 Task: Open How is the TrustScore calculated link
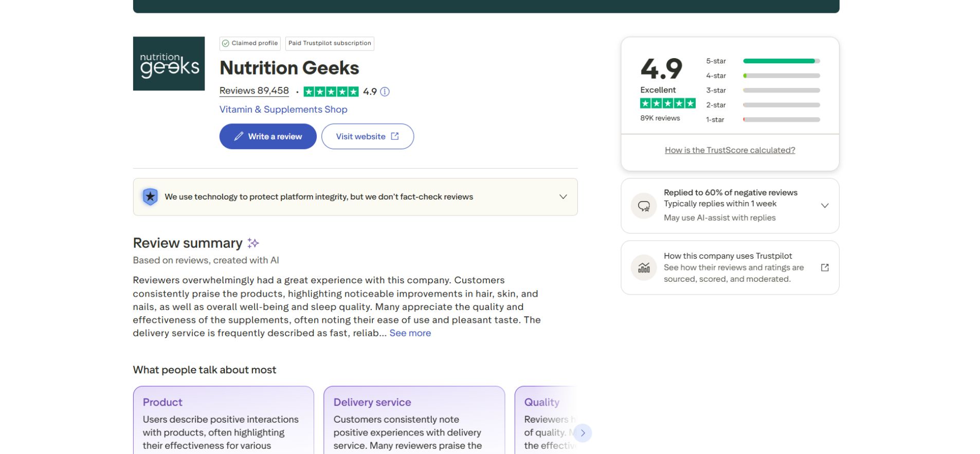(730, 150)
